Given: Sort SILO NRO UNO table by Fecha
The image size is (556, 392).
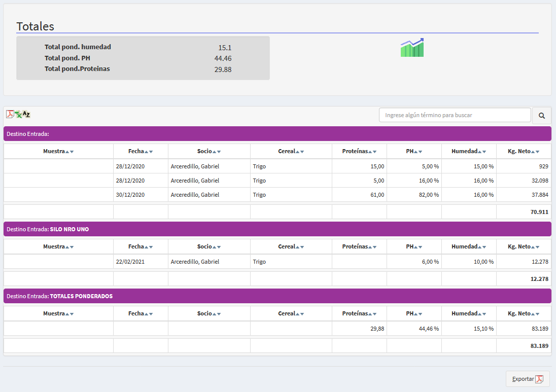Looking at the screenshot, I should [x=140, y=246].
